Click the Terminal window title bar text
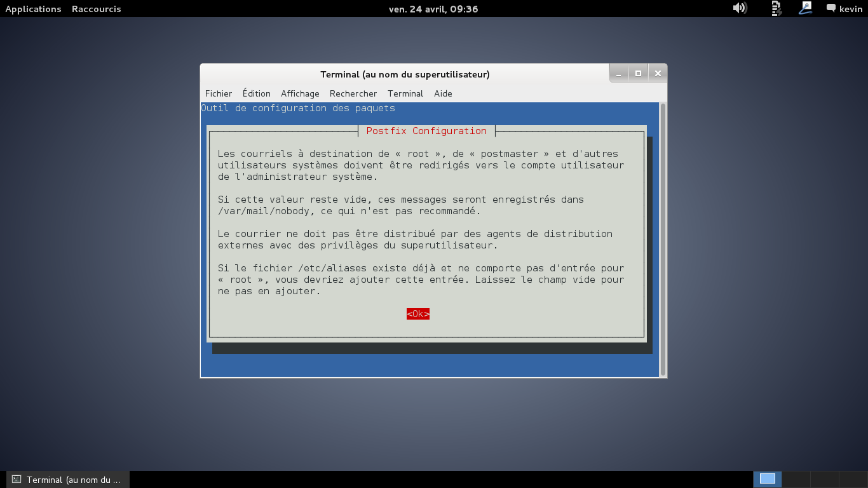The width and height of the screenshot is (868, 488). (405, 74)
